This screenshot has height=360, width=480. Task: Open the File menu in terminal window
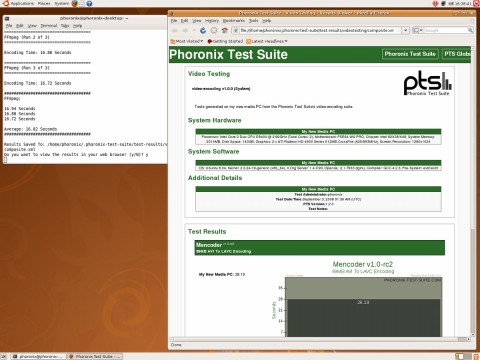(9, 26)
